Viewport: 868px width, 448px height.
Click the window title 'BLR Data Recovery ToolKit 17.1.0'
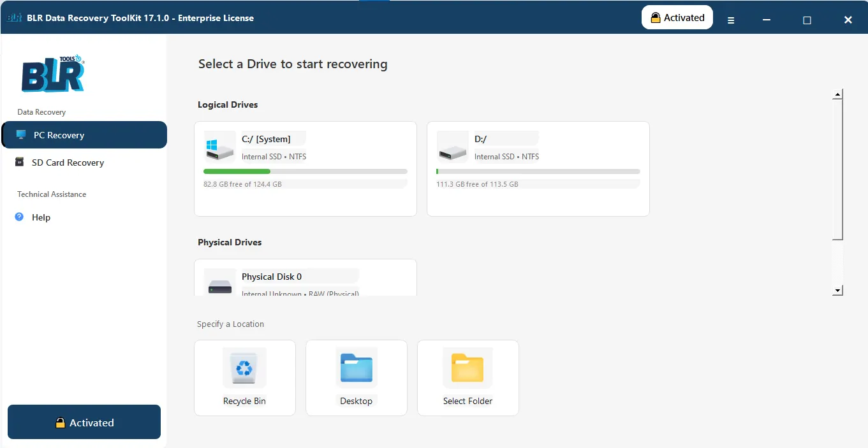click(98, 18)
